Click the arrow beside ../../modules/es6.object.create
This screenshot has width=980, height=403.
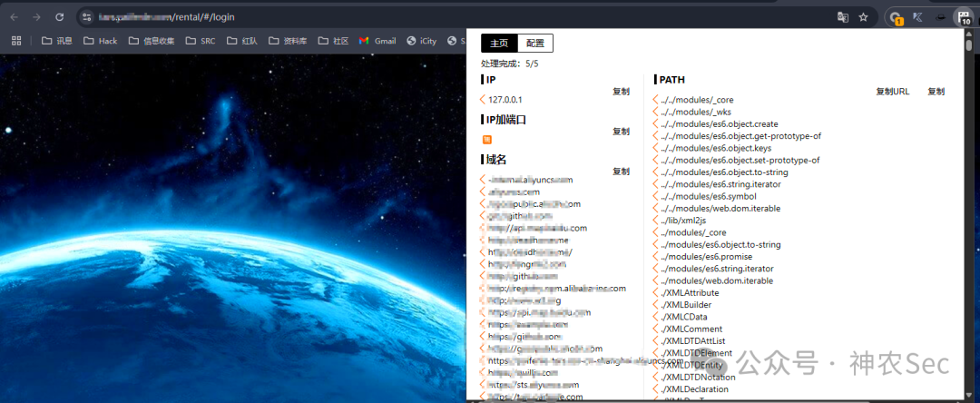point(655,124)
